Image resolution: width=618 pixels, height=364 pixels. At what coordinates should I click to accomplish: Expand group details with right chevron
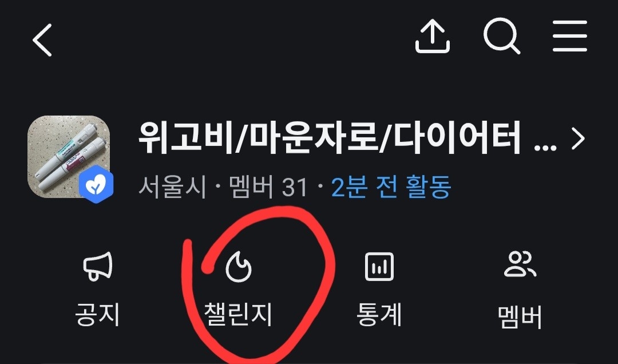click(x=578, y=139)
